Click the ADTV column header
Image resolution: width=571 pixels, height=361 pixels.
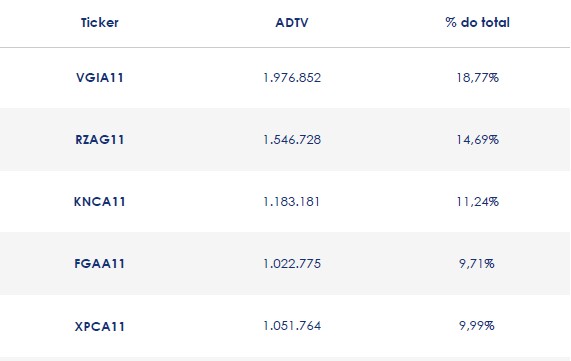(x=292, y=23)
